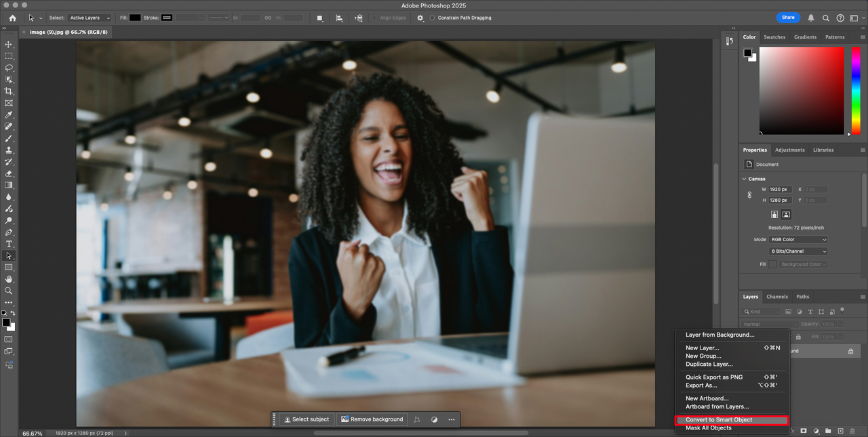Screen dimensions: 868x437
Task: Select the Brush tool
Action: pos(9,138)
